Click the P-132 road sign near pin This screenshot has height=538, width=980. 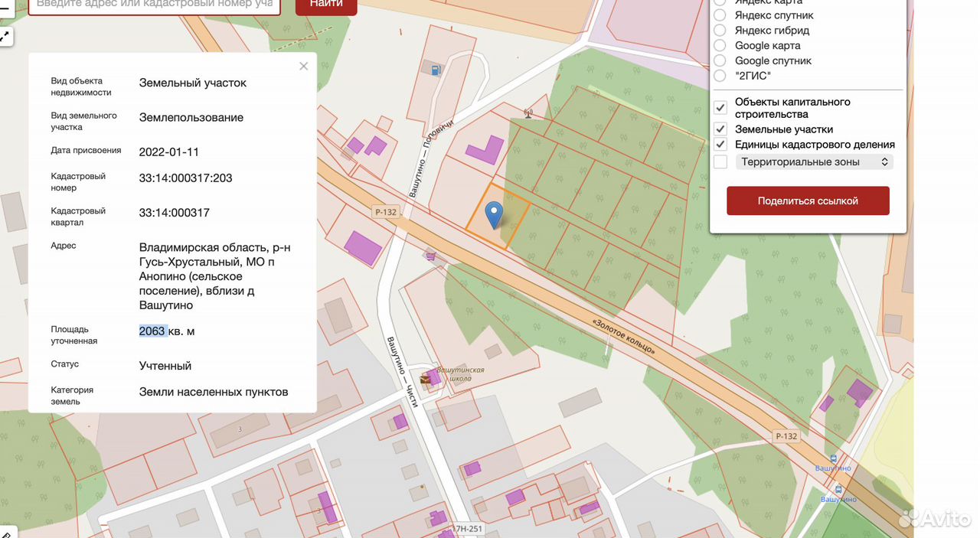coord(386,212)
